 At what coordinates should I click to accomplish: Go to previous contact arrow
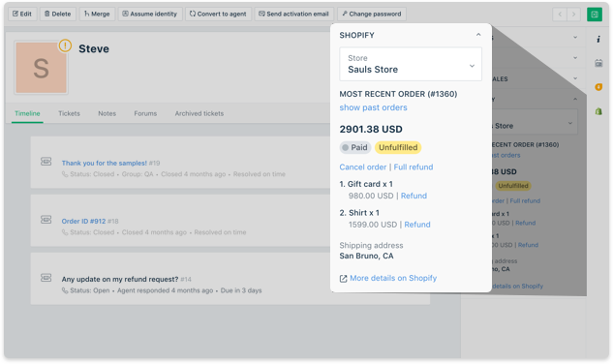coord(560,15)
